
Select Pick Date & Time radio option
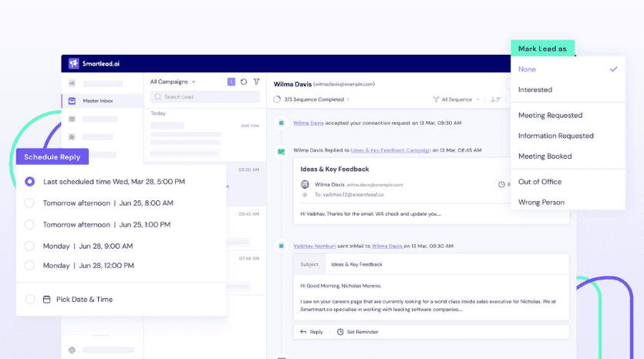(x=30, y=299)
